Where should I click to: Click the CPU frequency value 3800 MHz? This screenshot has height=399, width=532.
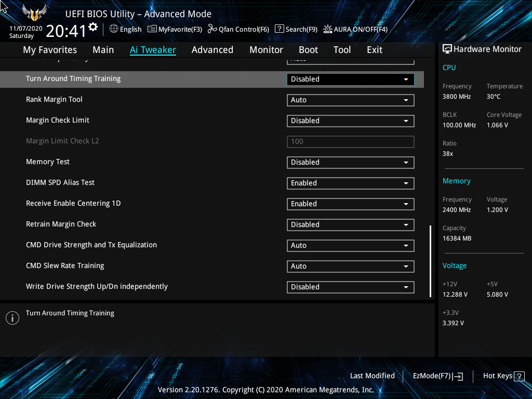click(x=457, y=97)
